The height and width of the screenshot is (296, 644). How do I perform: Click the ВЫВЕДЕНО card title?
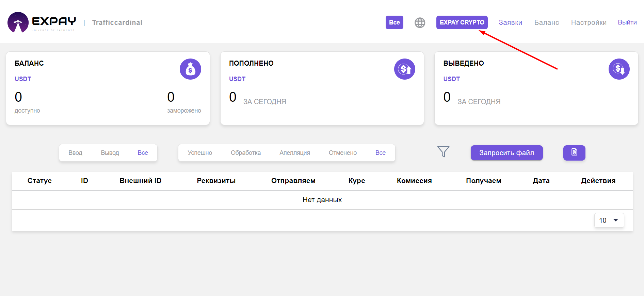(463, 63)
